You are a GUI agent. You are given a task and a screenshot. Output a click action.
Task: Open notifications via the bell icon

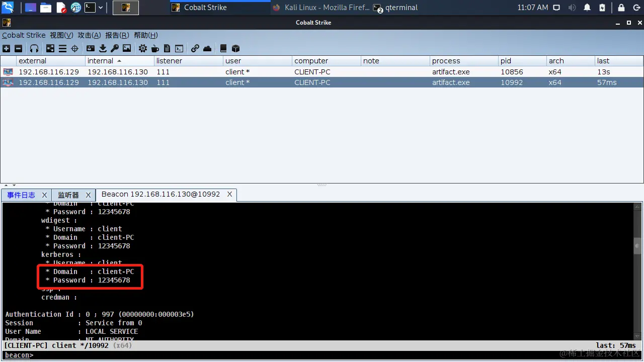(x=587, y=8)
